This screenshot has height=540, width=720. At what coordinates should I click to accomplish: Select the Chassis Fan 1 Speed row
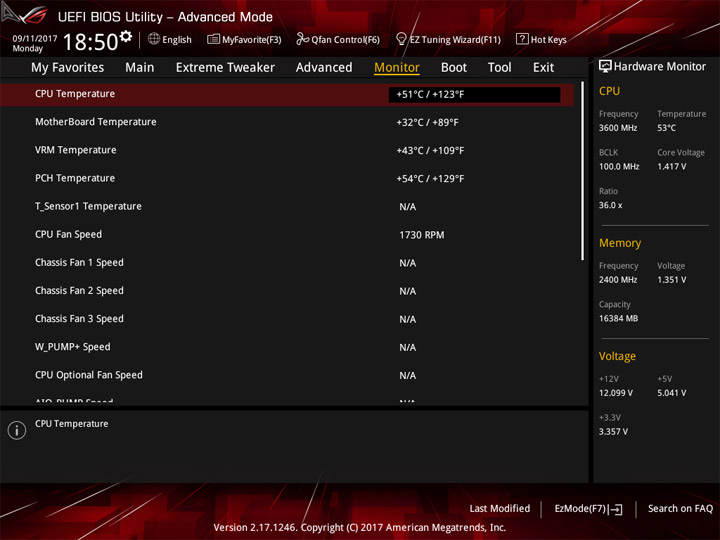[287, 263]
